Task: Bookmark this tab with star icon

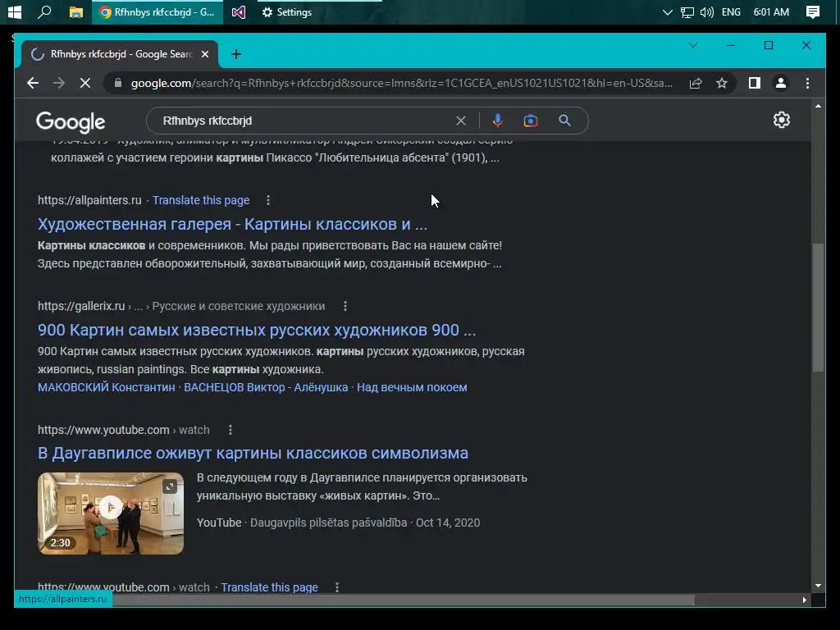Action: point(722,83)
